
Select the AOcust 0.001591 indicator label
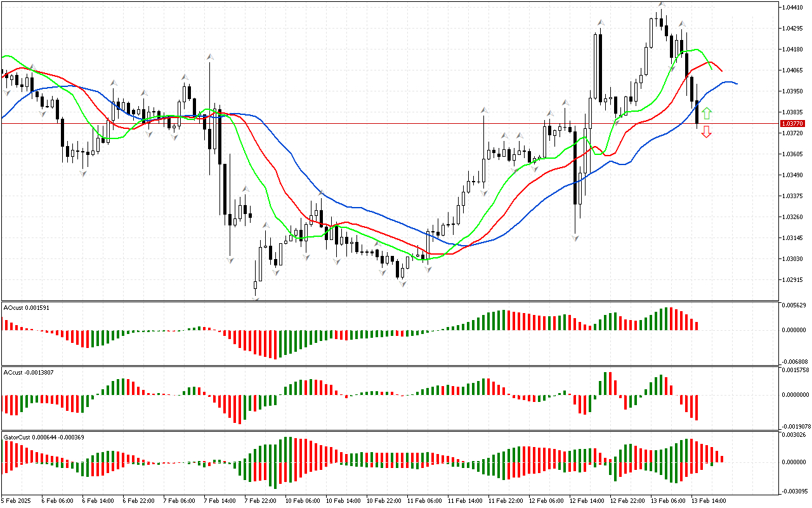pyautogui.click(x=27, y=308)
